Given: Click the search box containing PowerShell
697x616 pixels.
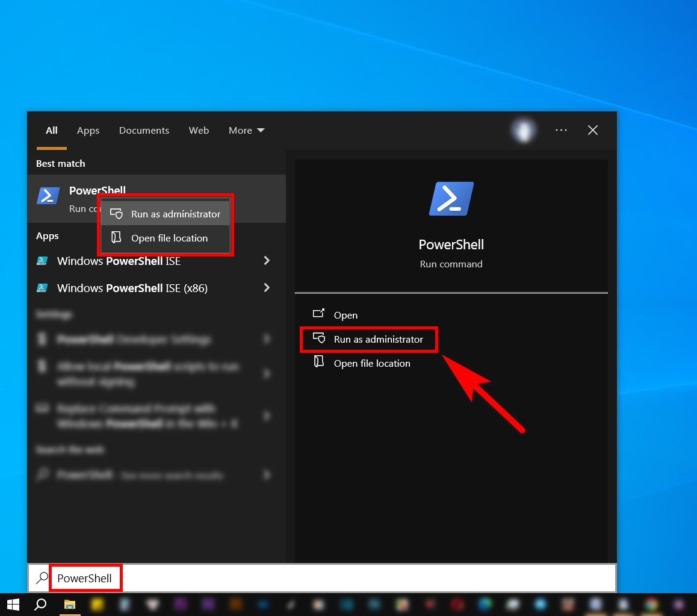Looking at the screenshot, I should click(322, 577).
